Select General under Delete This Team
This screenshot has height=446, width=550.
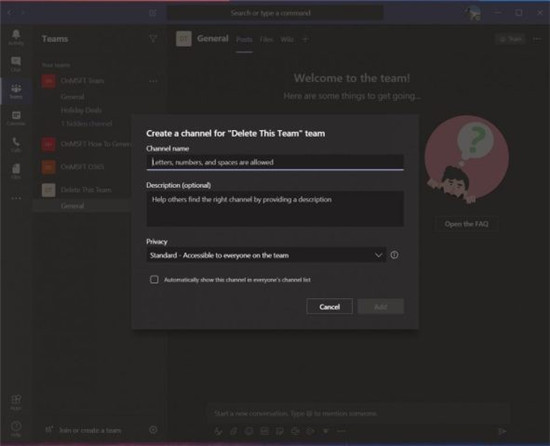point(82,206)
